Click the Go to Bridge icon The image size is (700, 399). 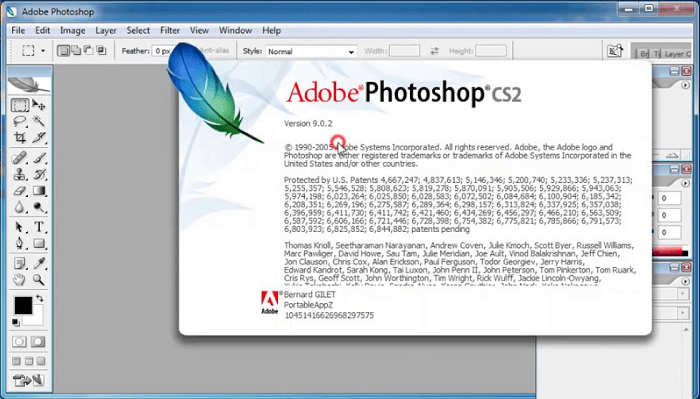tap(615, 51)
